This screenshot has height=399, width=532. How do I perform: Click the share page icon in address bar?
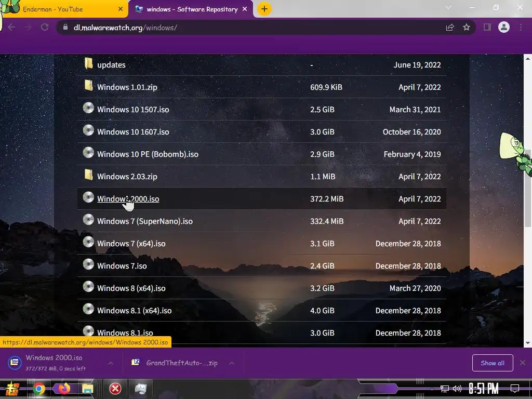[450, 28]
